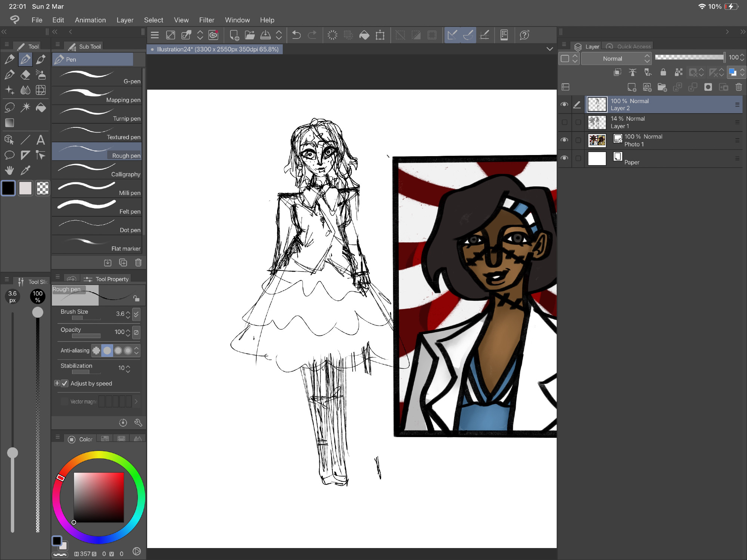Click the Stabilization stepper arrows

pyautogui.click(x=128, y=369)
